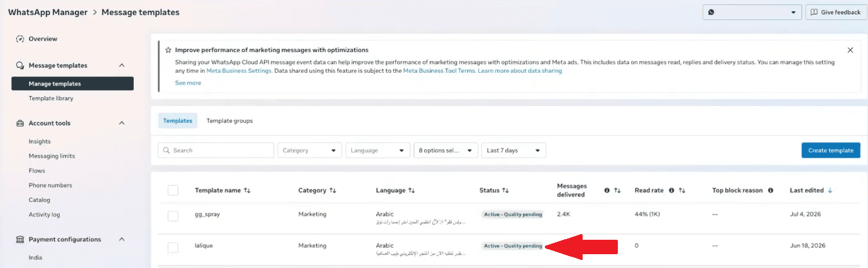This screenshot has height=268, width=868.
Task: Click the Create template button
Action: point(831,151)
